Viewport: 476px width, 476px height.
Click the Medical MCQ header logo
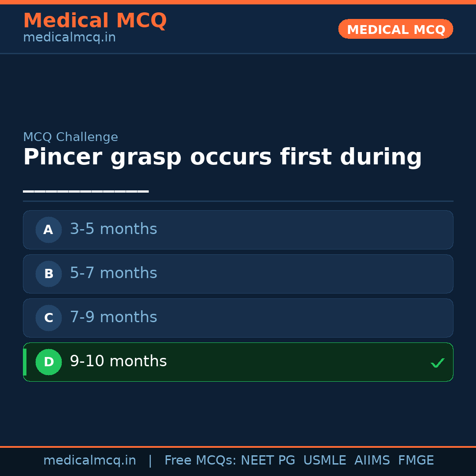(95, 20)
